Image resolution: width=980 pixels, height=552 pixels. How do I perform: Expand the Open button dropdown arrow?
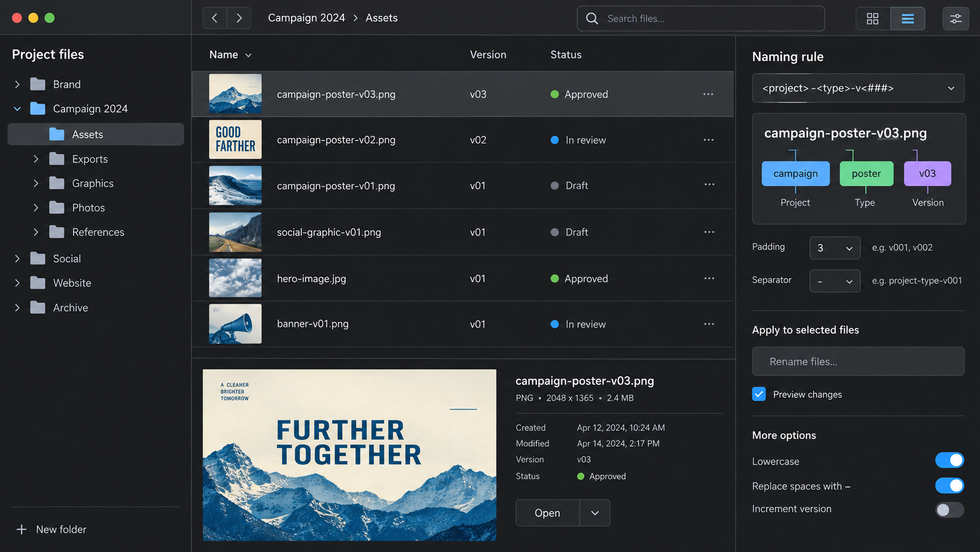coord(595,513)
